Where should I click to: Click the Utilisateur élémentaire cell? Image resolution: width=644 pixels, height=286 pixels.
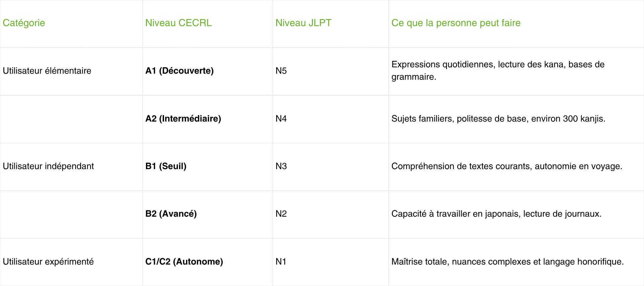(47, 71)
